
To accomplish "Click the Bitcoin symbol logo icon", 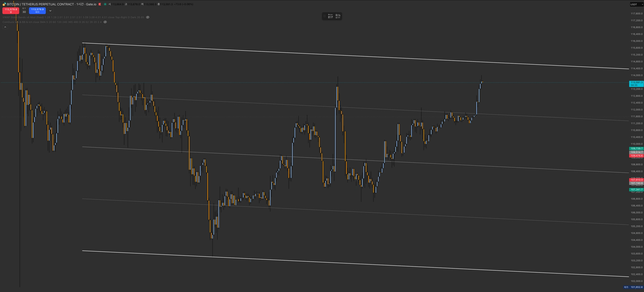I will (4, 4).
